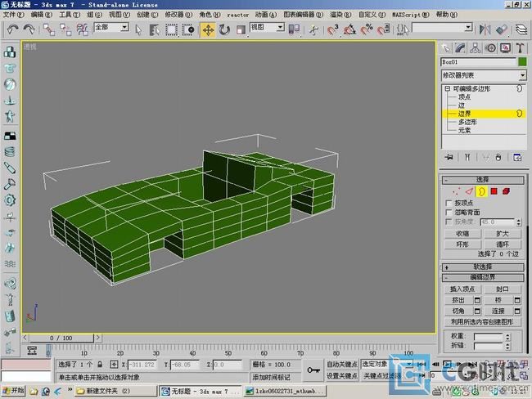Select the Element red cube icon

pyautogui.click(x=506, y=191)
